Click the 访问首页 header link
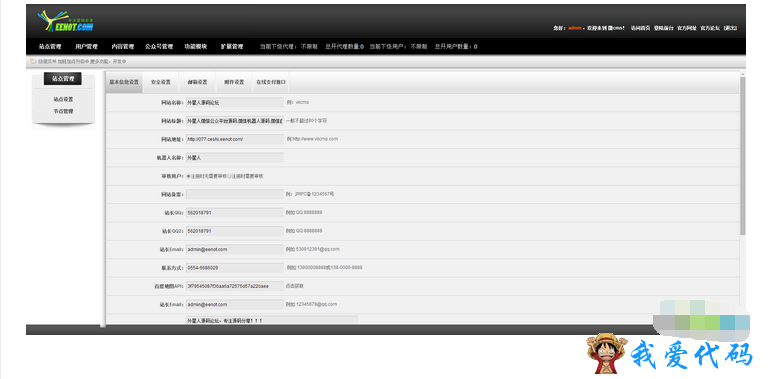Screen dimensions: 770x379 click(x=640, y=28)
